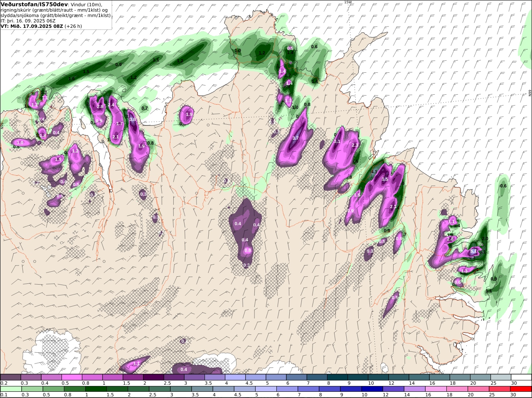
Task: Select the red lower swatch after 30
Action: tap(522, 389)
